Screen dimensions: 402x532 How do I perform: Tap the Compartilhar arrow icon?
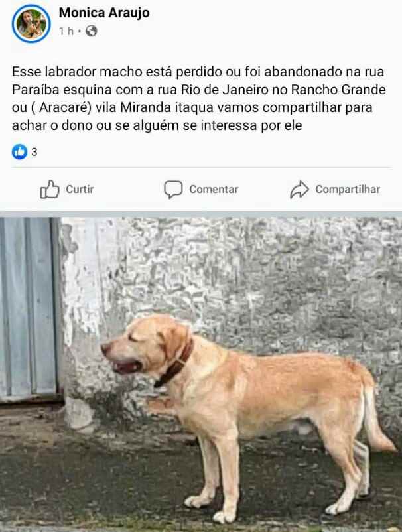[299, 189]
